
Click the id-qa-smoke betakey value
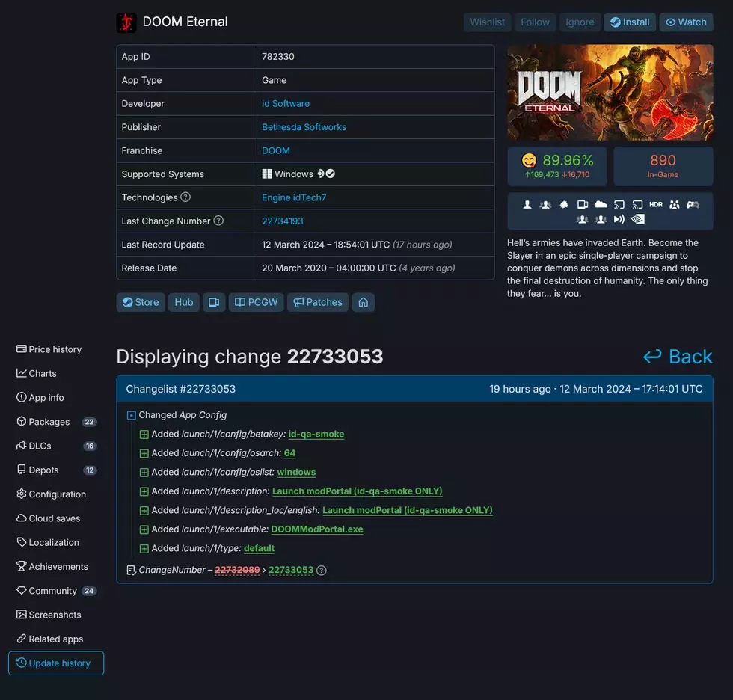pos(316,434)
